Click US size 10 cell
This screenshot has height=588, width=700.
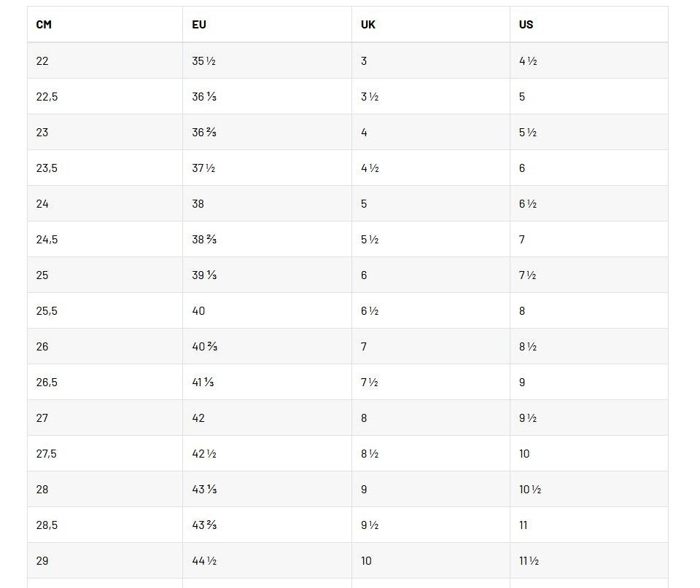point(524,453)
